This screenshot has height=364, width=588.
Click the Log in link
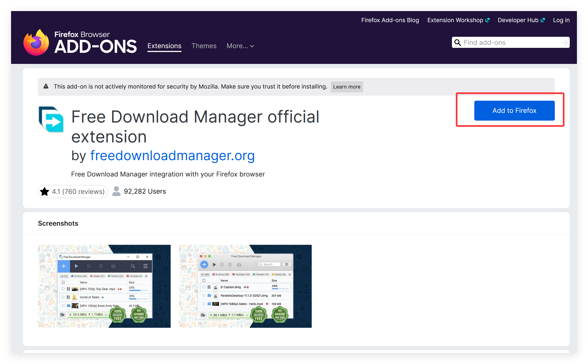click(x=561, y=20)
